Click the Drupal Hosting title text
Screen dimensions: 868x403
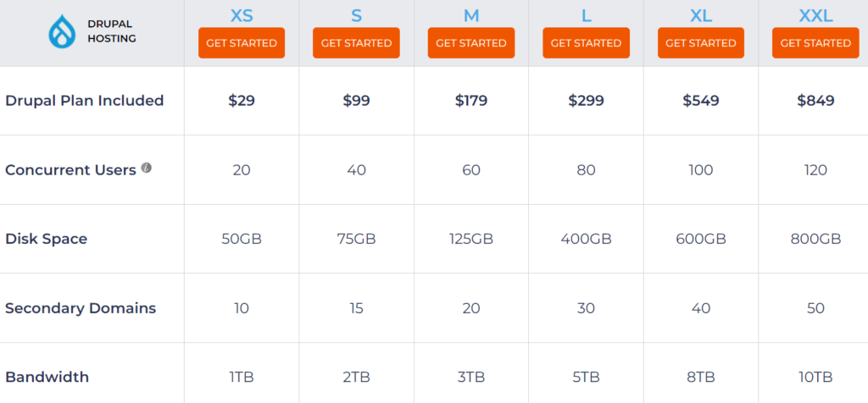[112, 31]
